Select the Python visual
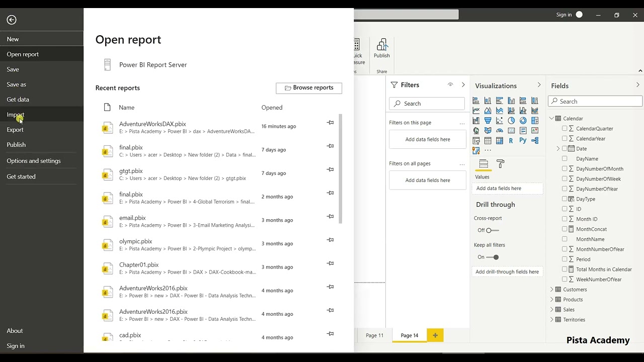 [523, 141]
